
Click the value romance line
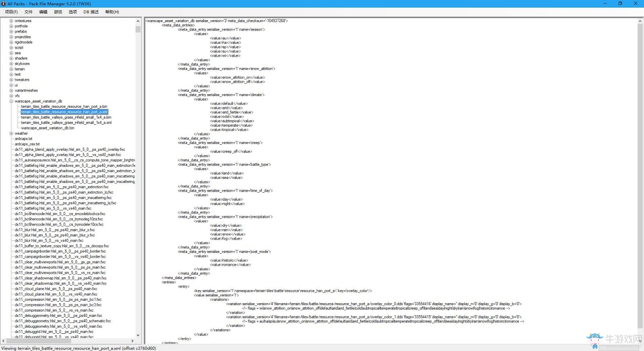pos(230,265)
